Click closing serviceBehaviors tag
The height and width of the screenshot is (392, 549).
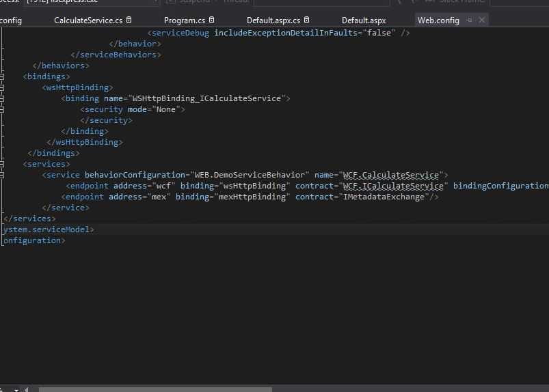pos(116,55)
